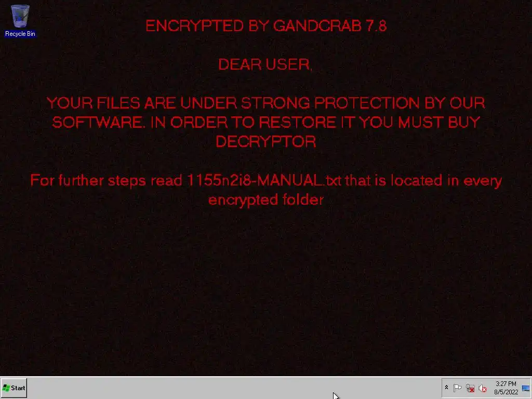Click the 1155n2i8-MANUAL.txt filename text

[263, 180]
